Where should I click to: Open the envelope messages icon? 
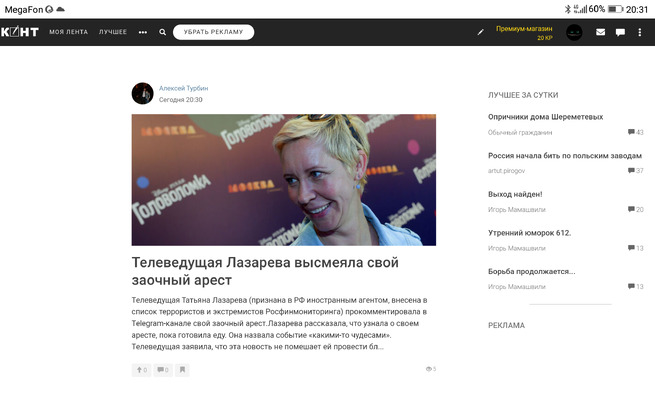600,32
